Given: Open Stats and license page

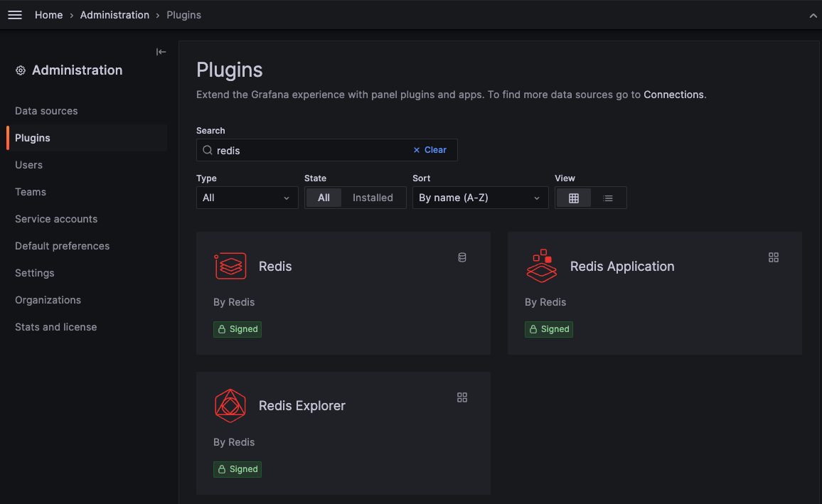Looking at the screenshot, I should [55, 327].
